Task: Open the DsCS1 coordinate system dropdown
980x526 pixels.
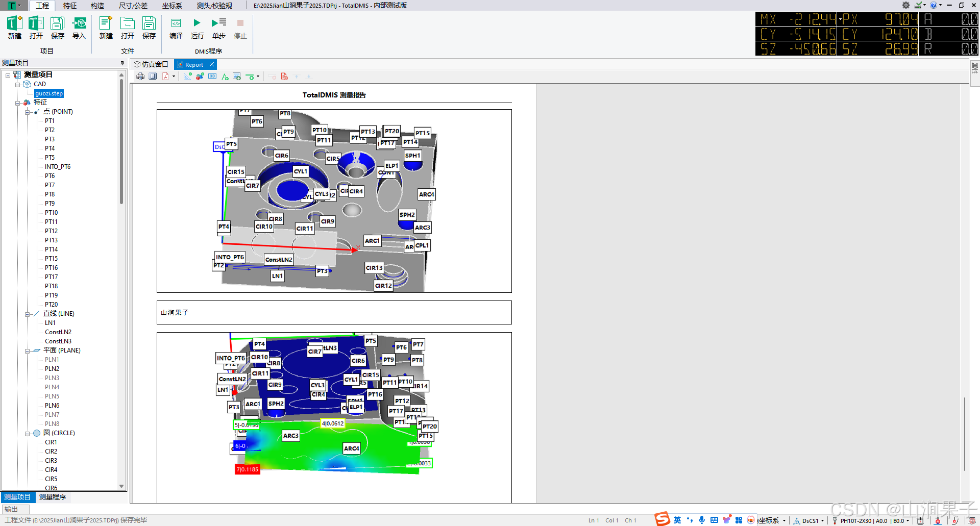Action: pyautogui.click(x=809, y=520)
